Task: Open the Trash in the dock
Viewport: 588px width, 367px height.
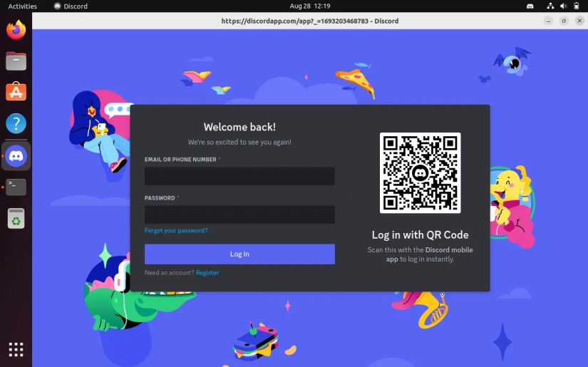Action: click(x=16, y=218)
